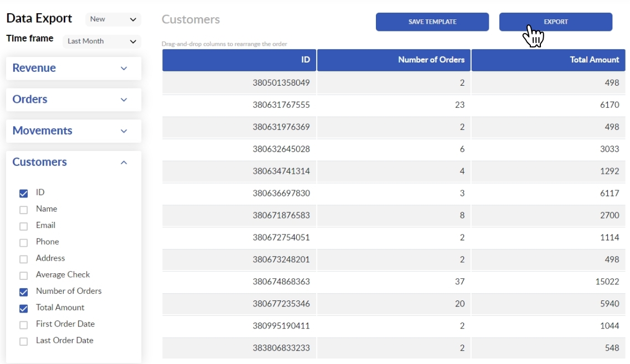
Task: Select customer ID 380671876583 cell
Action: tap(239, 216)
